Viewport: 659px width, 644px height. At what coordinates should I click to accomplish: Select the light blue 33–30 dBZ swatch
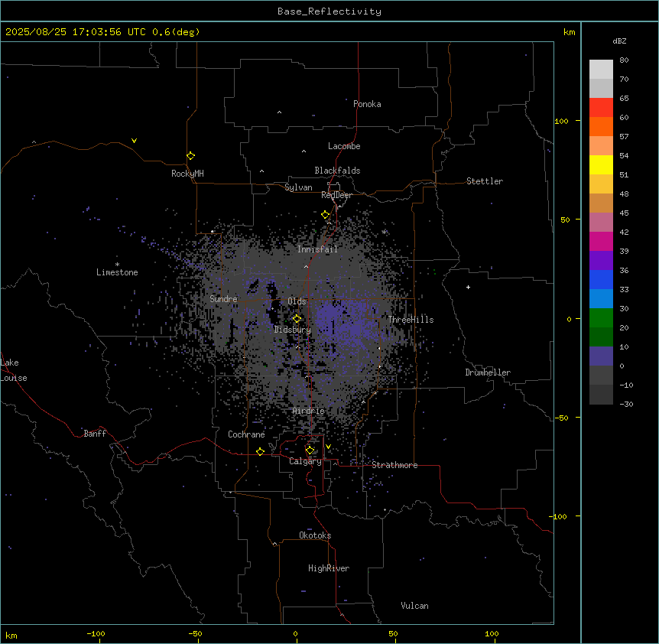(x=601, y=298)
